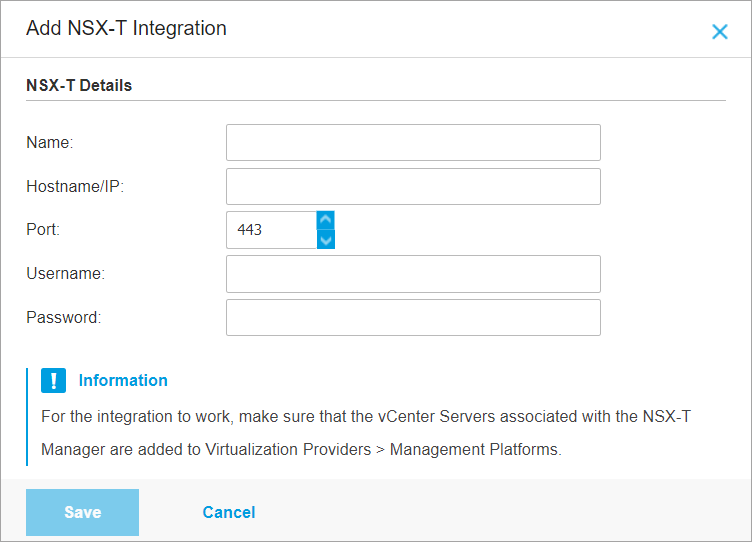
Task: Click the blue exclamation Information icon
Action: pos(53,381)
